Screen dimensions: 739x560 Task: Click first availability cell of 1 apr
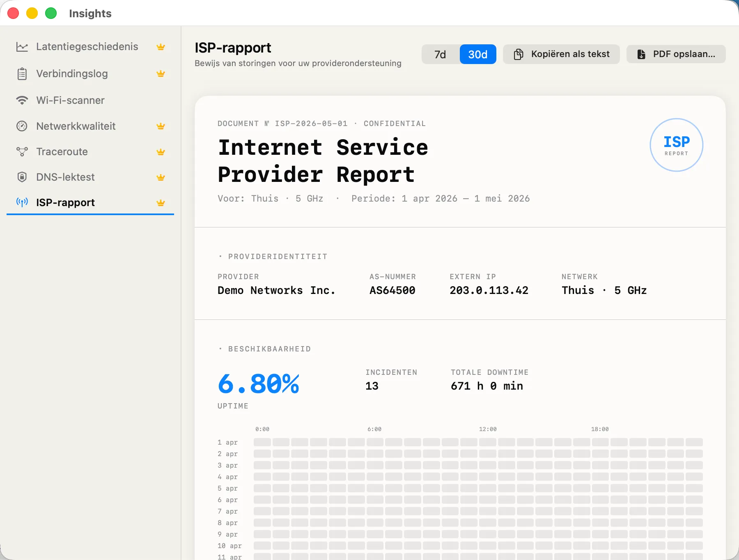click(262, 442)
